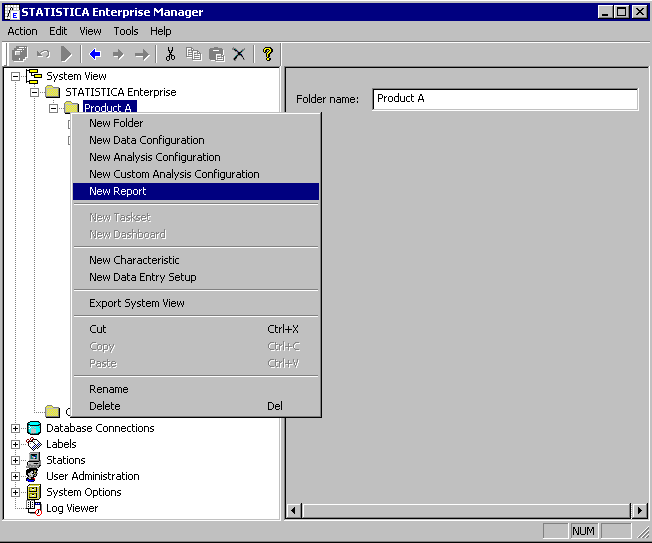The image size is (652, 543).
Task: Click the Cut scissors toolbar icon
Action: [x=170, y=54]
